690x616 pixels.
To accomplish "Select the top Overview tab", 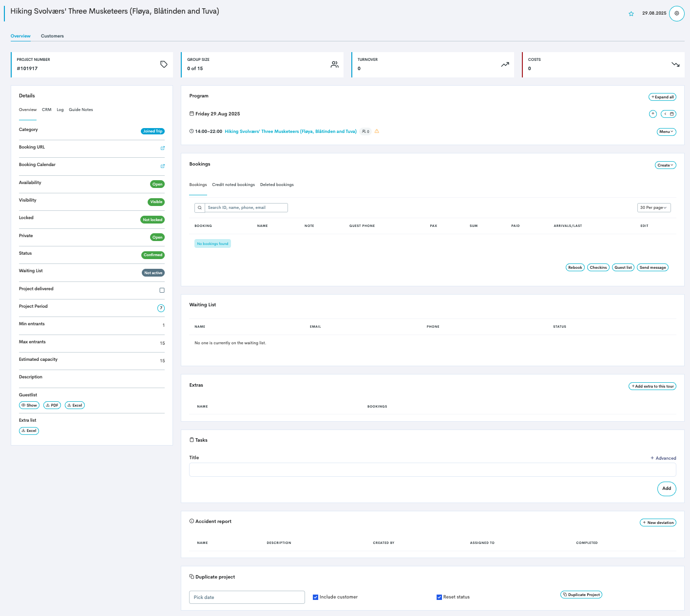I will [x=20, y=36].
